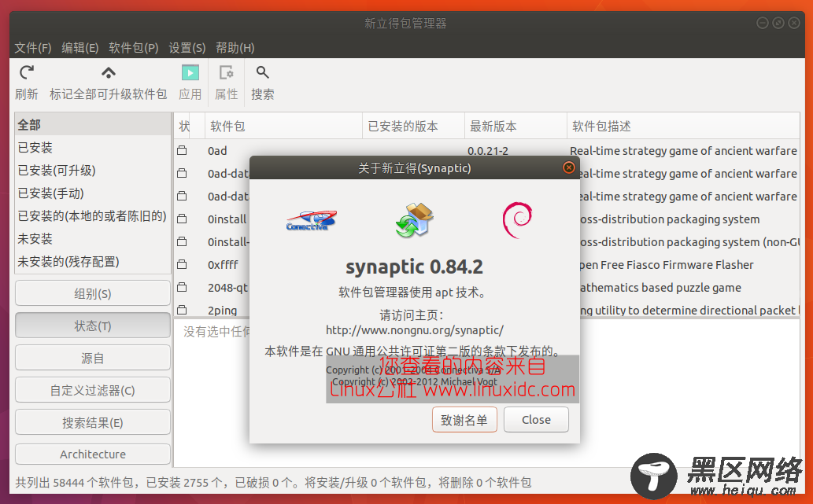The image size is (813, 504).
Task: Click the Architecture button
Action: (x=93, y=454)
